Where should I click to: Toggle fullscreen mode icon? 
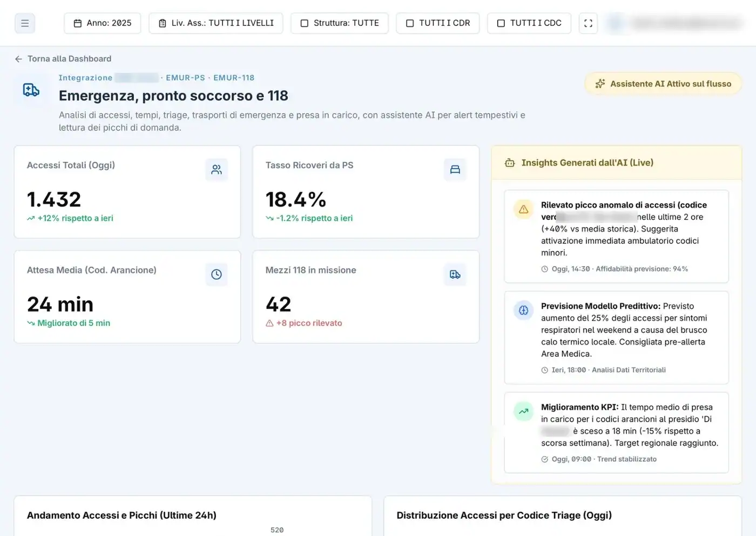click(x=588, y=23)
